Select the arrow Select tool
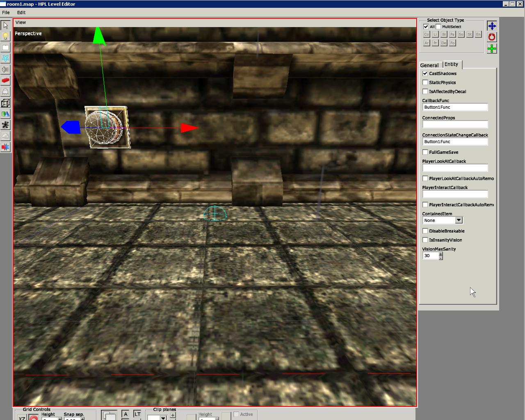This screenshot has width=525, height=420. click(x=5, y=25)
